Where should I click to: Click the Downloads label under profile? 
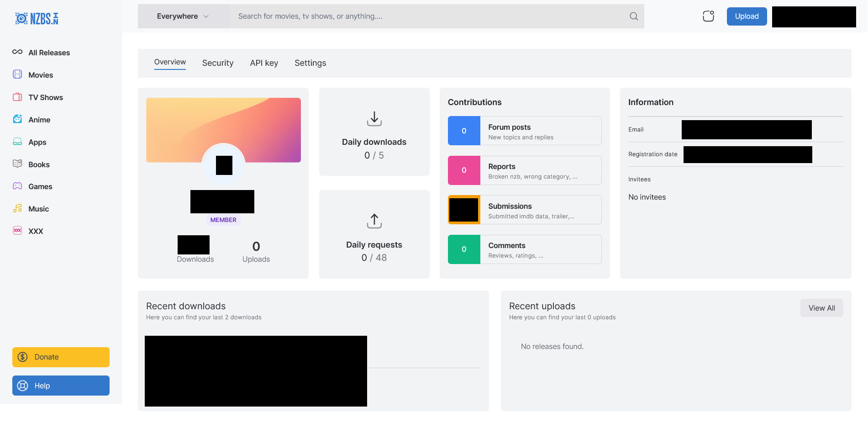[x=195, y=259]
